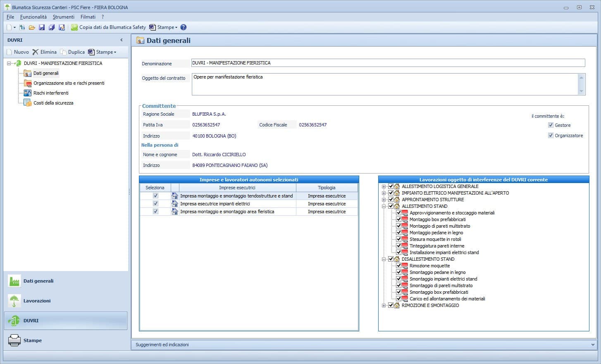Click the new document icon in top toolbar
Viewport: 601px width, 364px height.
[x=9, y=27]
